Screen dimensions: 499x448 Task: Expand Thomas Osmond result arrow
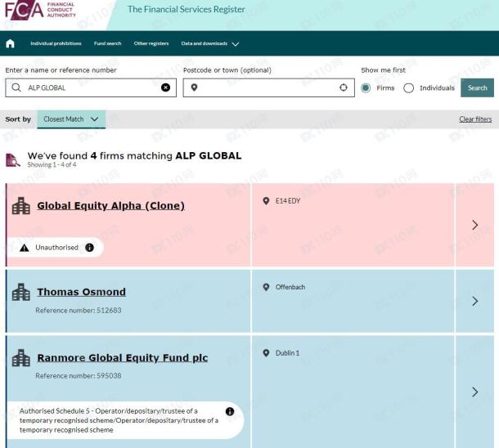click(475, 301)
